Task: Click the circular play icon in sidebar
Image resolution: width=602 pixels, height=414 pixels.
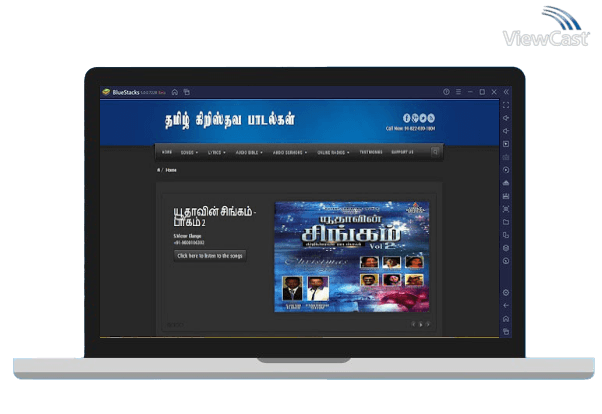Action: 506,170
